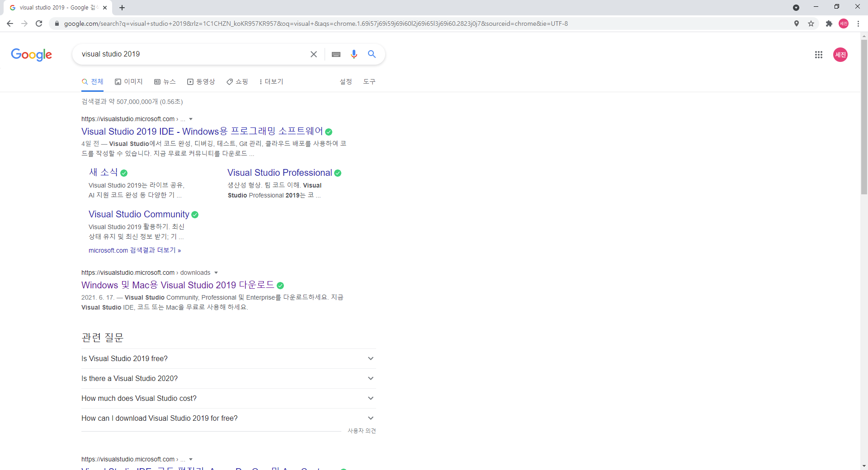Click the badge beside Visual Studio Community
868x470 pixels.
pyautogui.click(x=195, y=215)
